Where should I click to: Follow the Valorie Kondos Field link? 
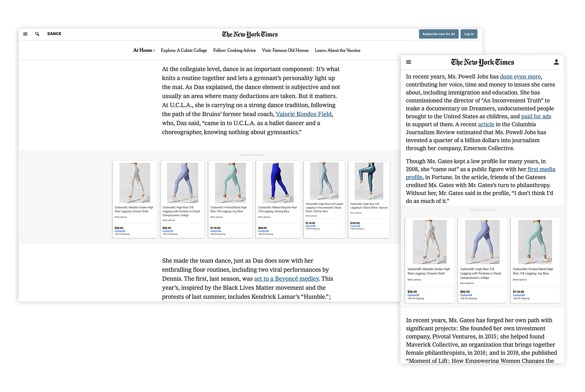[x=303, y=114]
